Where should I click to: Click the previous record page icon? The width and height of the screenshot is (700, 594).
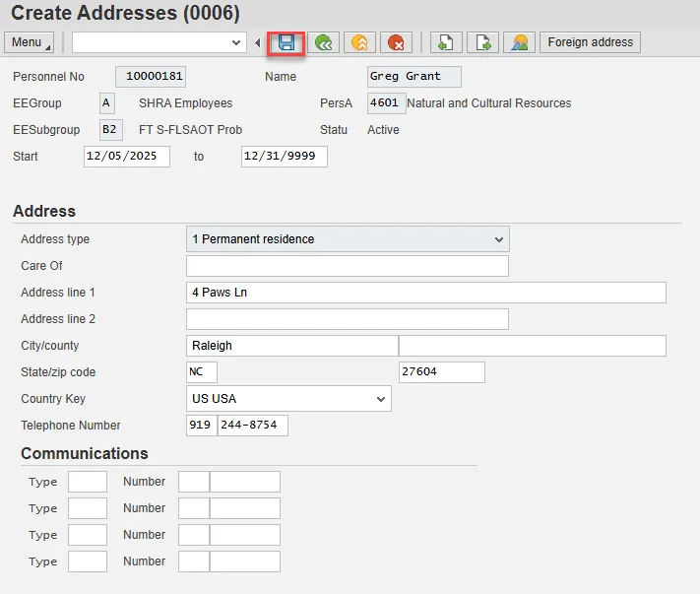point(446,42)
